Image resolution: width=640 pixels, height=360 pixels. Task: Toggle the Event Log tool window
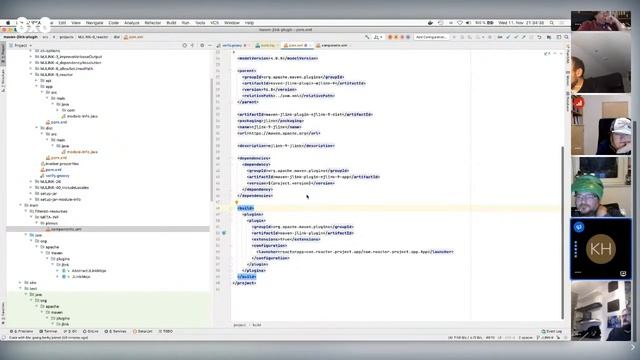coord(552,331)
